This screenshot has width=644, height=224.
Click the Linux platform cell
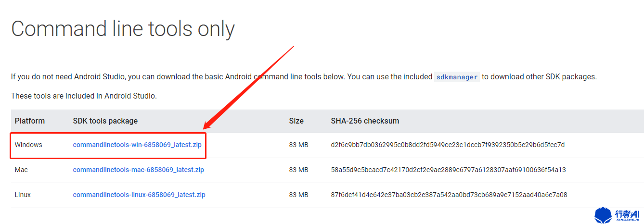point(23,195)
